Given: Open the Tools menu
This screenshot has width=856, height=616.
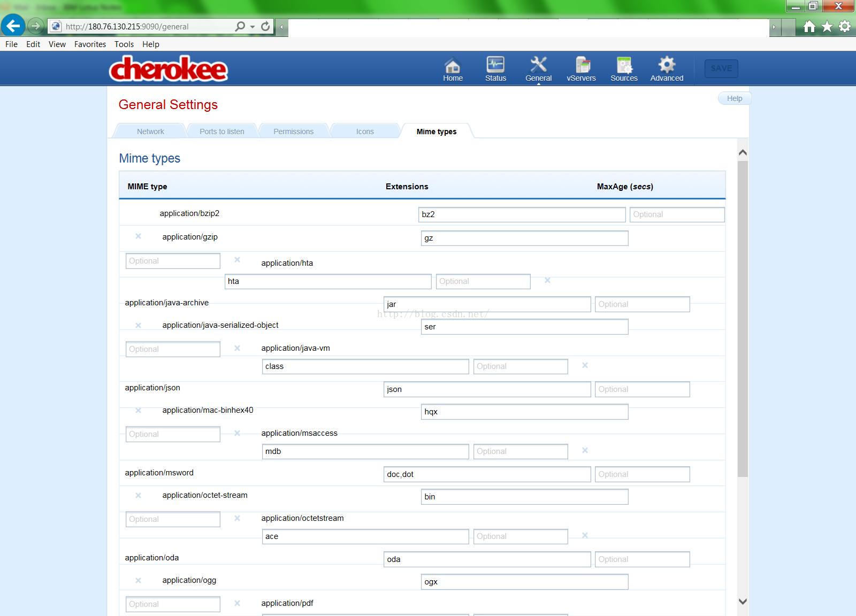Looking at the screenshot, I should [124, 44].
